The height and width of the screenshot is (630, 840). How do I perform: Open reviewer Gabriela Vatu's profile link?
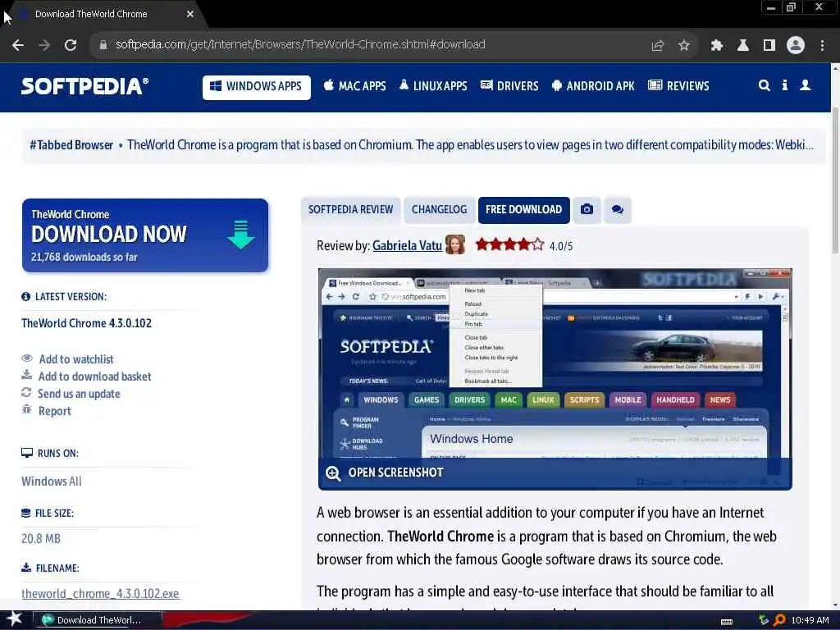coord(407,246)
